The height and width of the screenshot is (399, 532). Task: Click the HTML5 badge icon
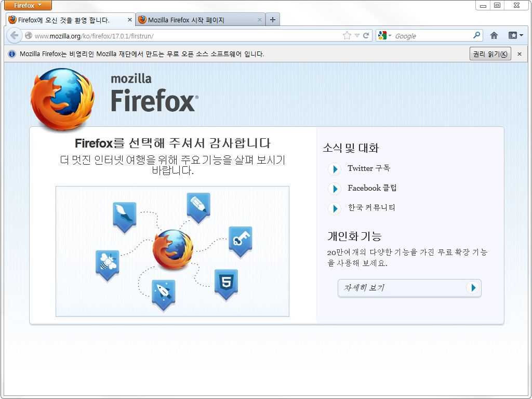226,284
